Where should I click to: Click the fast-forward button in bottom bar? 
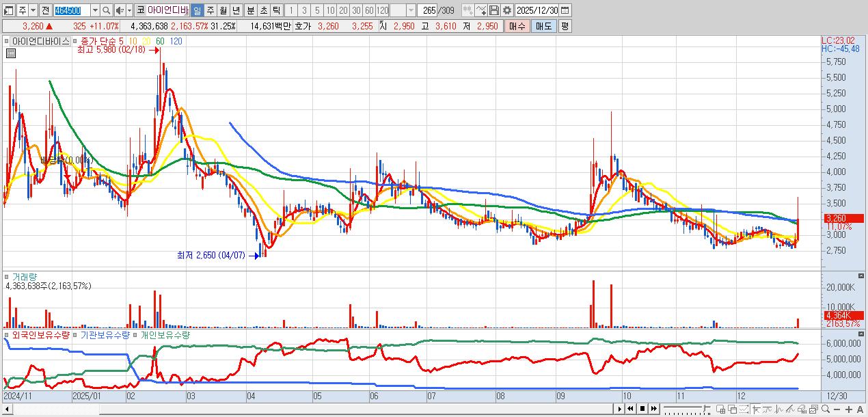[654, 409]
